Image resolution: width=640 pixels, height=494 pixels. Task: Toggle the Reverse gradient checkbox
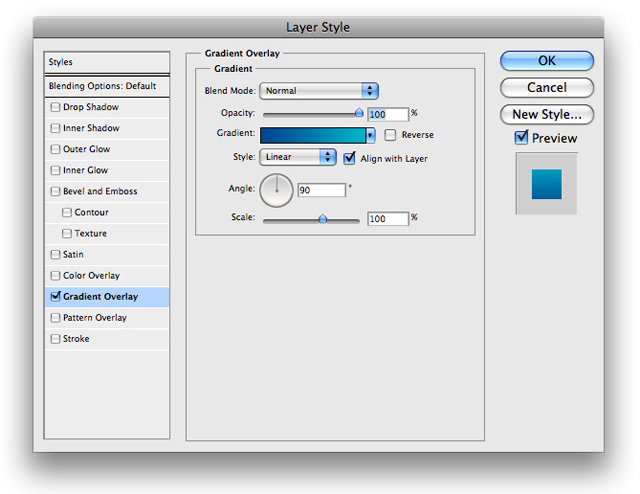click(390, 135)
